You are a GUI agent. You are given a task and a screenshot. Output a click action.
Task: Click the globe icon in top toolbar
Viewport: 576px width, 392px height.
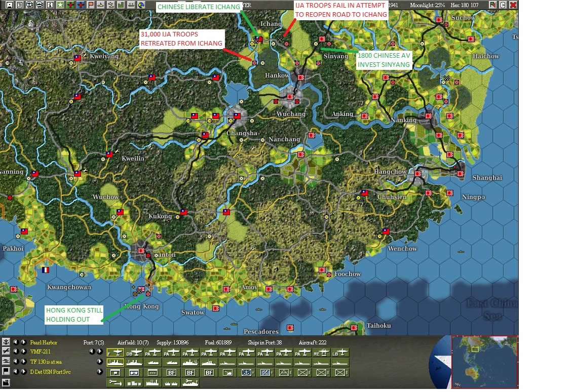(x=141, y=5)
